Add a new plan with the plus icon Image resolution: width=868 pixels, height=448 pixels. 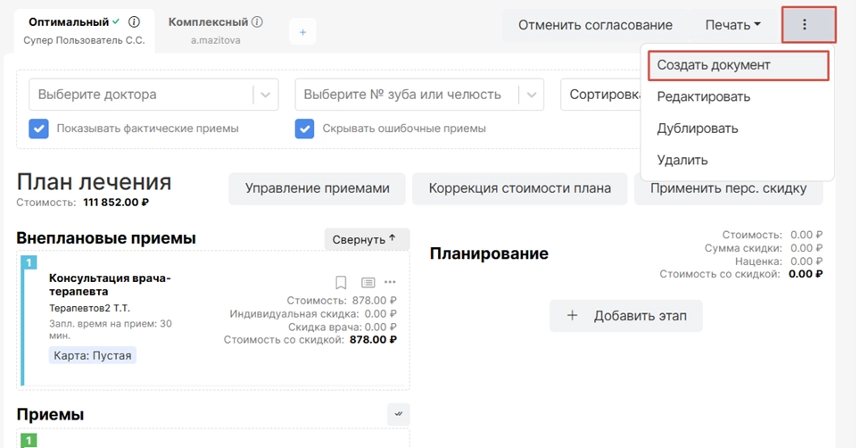(x=302, y=32)
